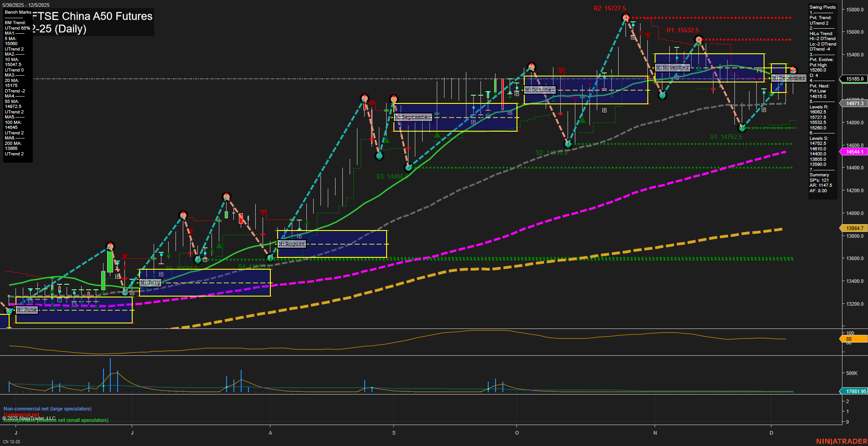The image size is (868, 446).
Task: Click the yellow 13864.7 price marker
Action: pyautogui.click(x=854, y=228)
